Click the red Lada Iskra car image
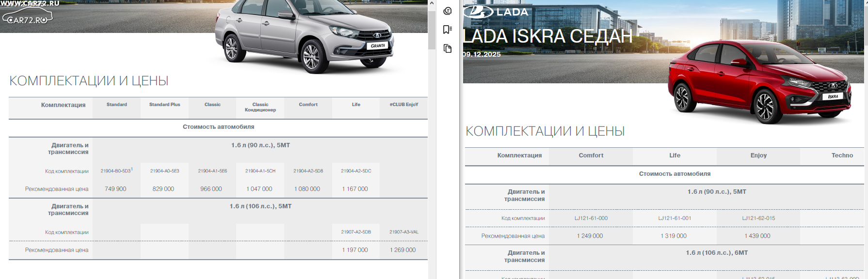The height and width of the screenshot is (279, 868). tap(759, 82)
